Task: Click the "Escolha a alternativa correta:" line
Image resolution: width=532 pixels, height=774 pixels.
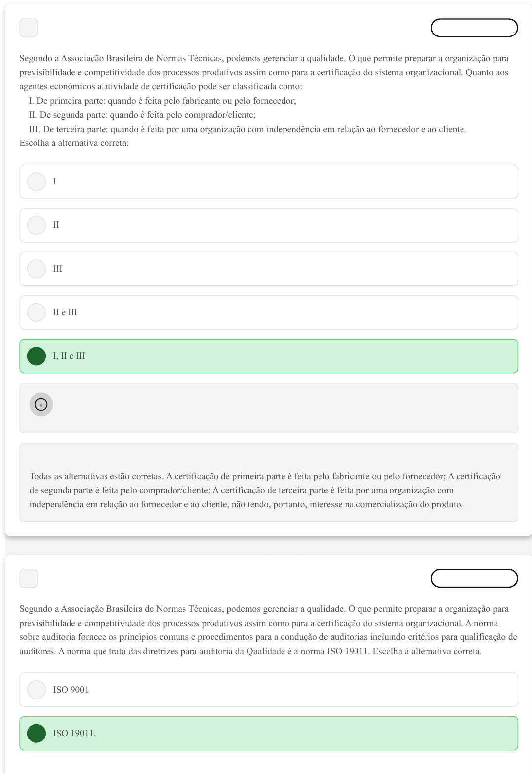Action: 74,143
